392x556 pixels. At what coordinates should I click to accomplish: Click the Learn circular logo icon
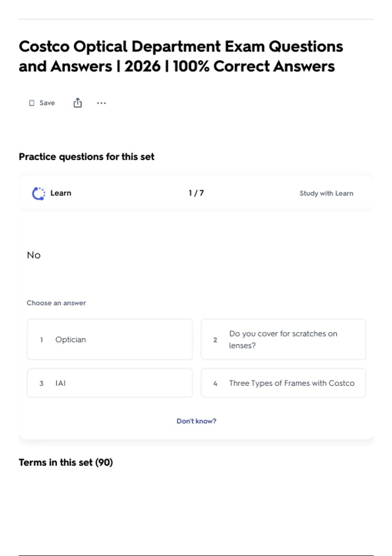pos(39,193)
